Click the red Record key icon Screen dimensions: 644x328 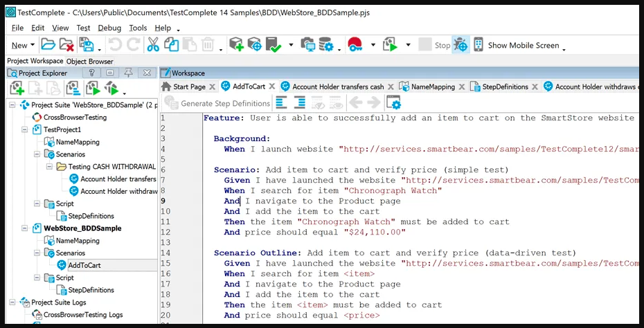click(355, 45)
